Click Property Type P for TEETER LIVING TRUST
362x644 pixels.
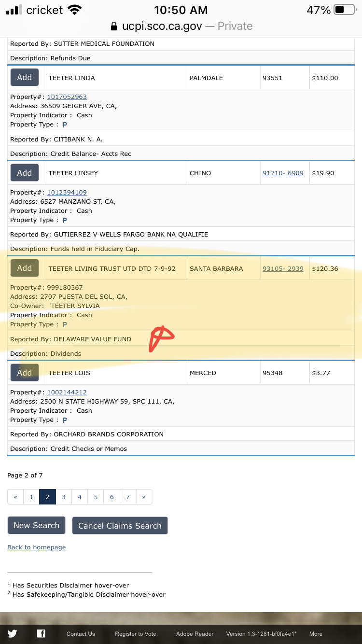point(65,324)
